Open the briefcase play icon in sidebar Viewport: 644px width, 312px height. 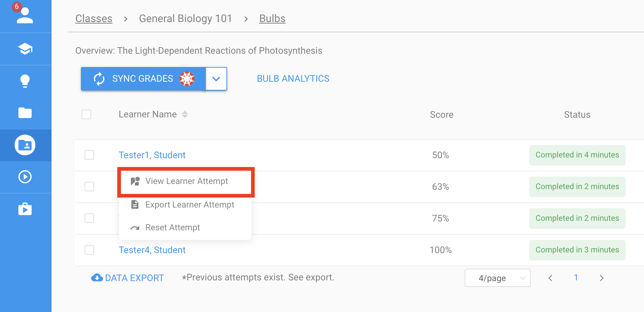25,209
